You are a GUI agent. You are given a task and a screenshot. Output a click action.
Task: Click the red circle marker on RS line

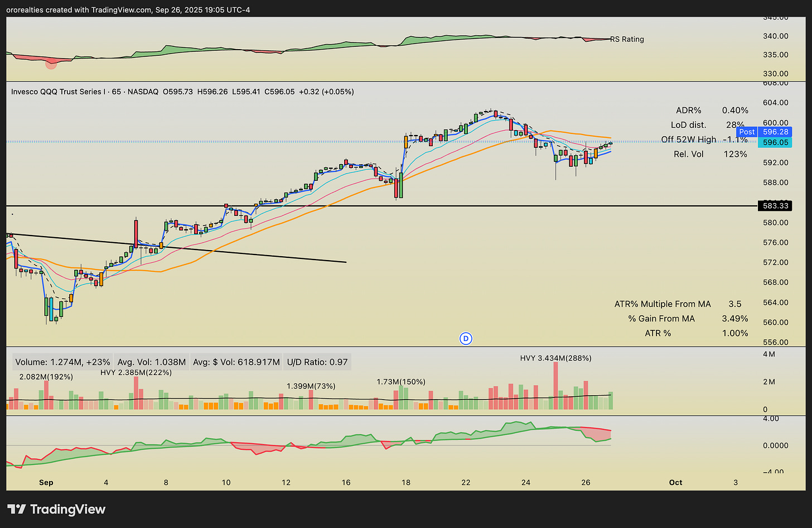pos(51,64)
